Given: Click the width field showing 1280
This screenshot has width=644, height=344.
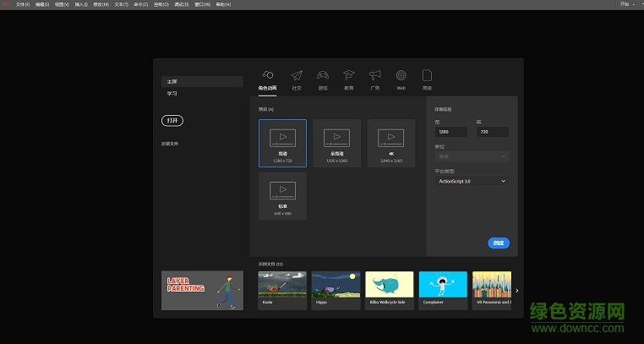Looking at the screenshot, I should point(450,132).
